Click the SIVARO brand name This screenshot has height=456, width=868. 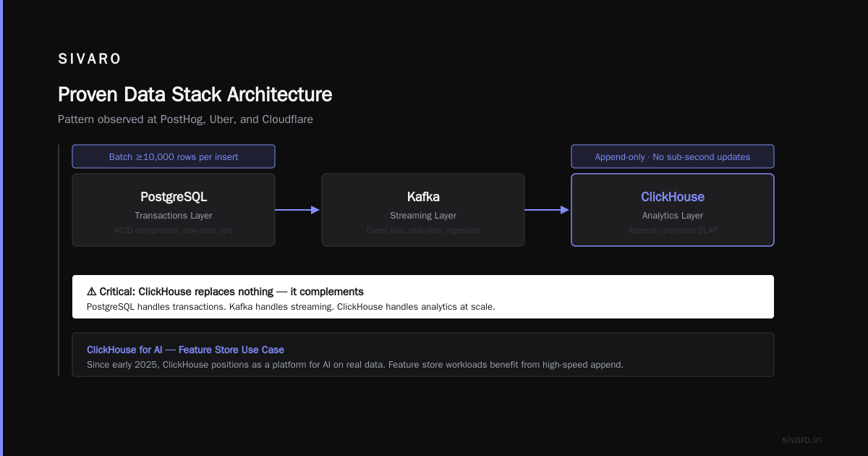click(x=90, y=59)
